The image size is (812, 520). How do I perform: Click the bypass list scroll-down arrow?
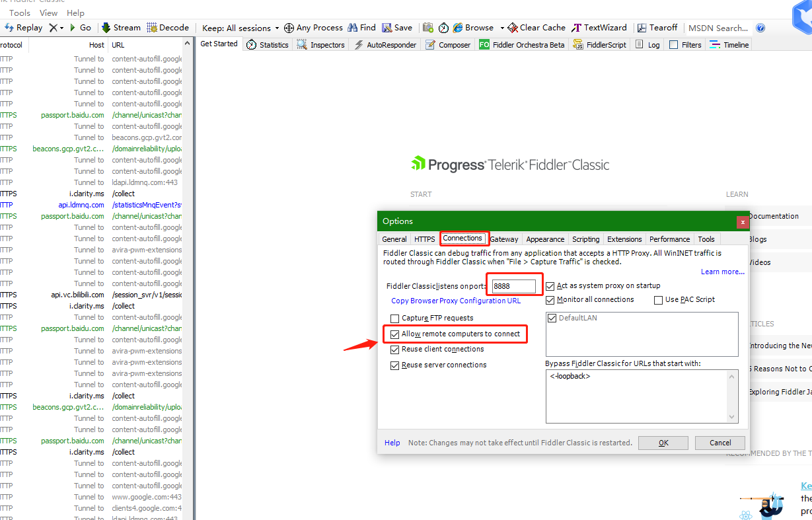pos(732,417)
